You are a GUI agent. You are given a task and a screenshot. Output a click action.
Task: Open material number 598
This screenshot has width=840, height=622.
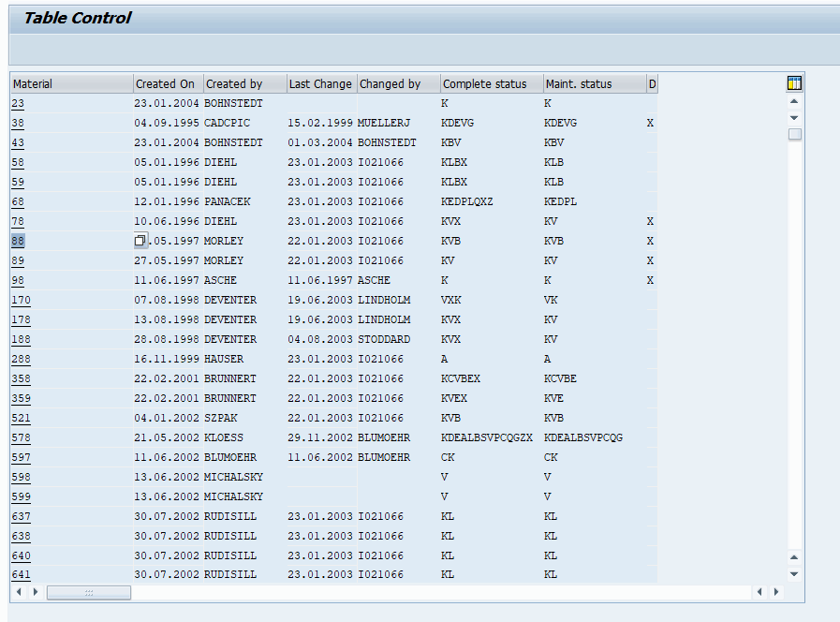tap(21, 477)
